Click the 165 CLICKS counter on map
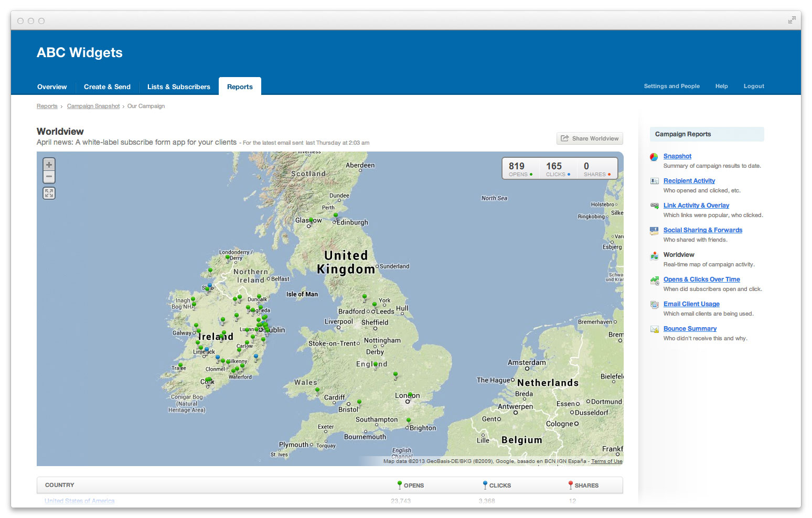The image size is (812, 518). tap(558, 169)
